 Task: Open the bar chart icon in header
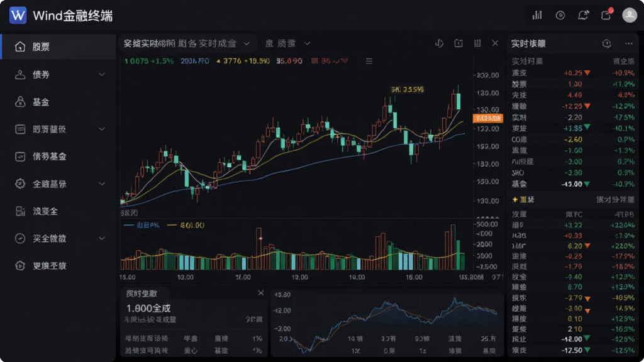click(537, 15)
